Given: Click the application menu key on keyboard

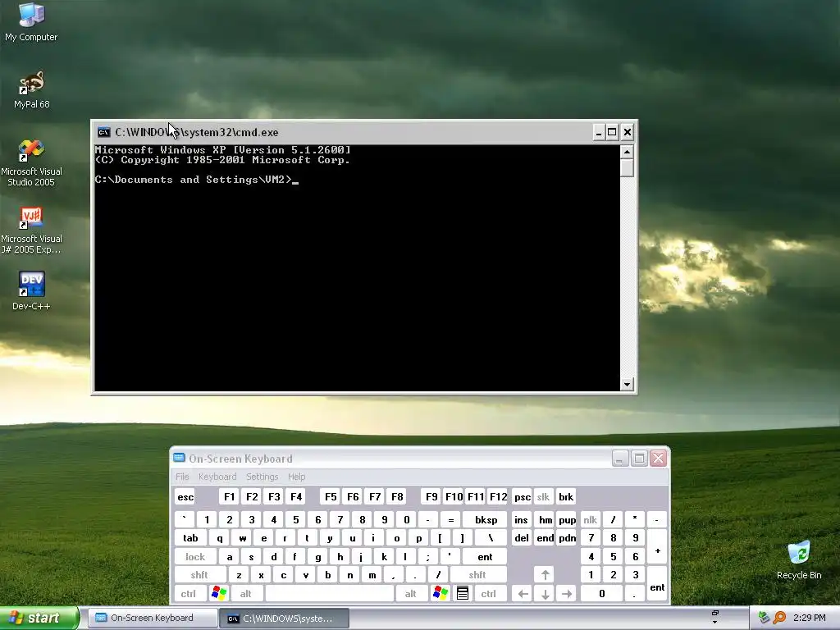Looking at the screenshot, I should click(463, 594).
